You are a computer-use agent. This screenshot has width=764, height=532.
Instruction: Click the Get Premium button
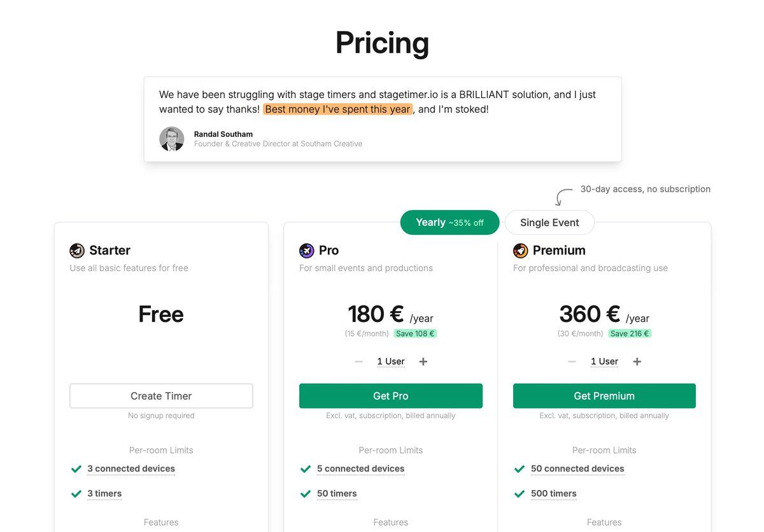click(x=604, y=396)
